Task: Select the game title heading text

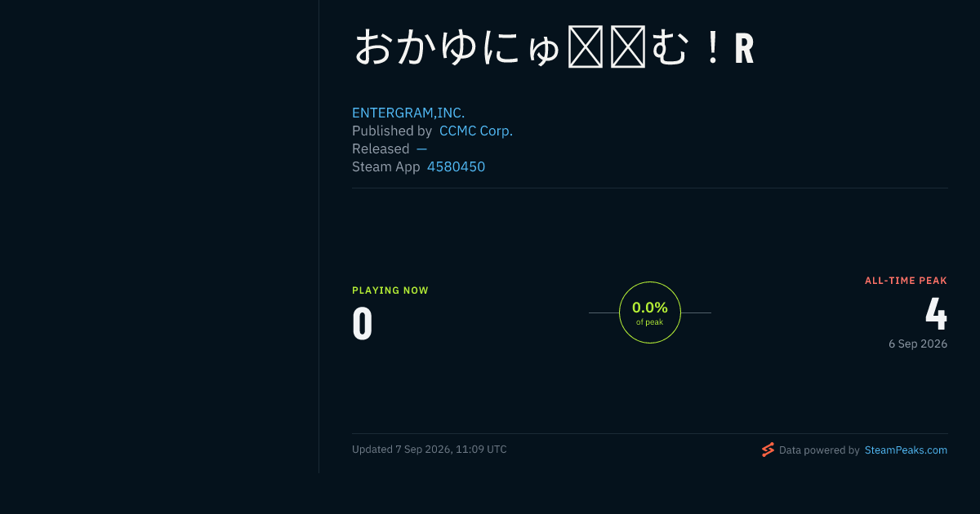Action: pyautogui.click(x=554, y=48)
